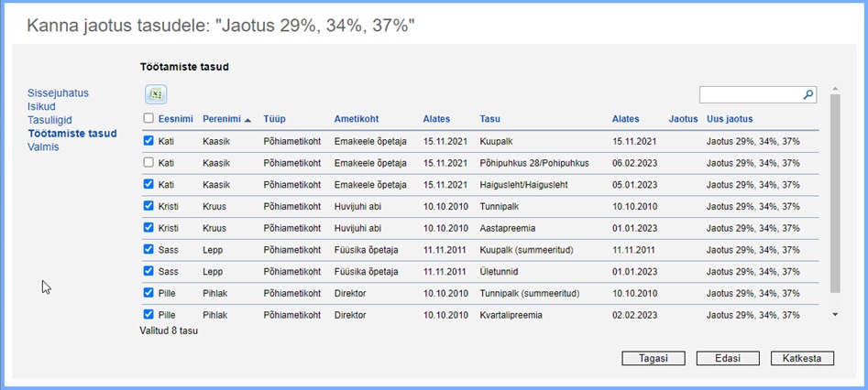
Task: Sort by Tasu column header
Action: (489, 119)
